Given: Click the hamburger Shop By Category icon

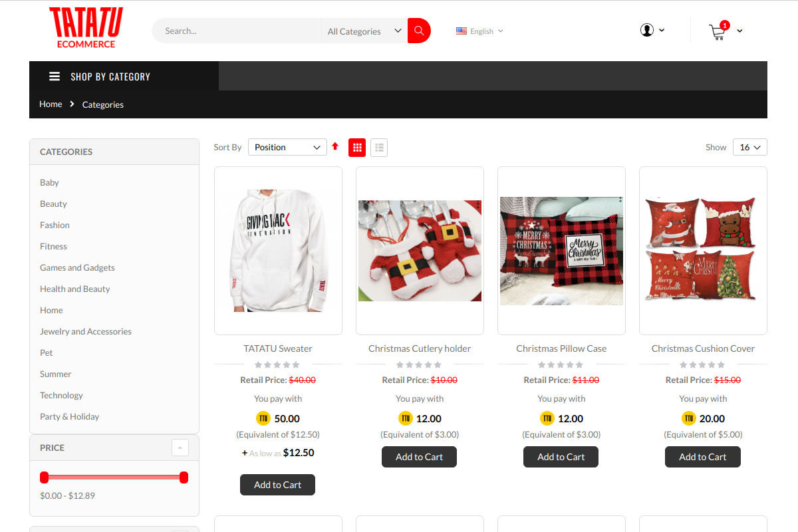Looking at the screenshot, I should pos(55,76).
